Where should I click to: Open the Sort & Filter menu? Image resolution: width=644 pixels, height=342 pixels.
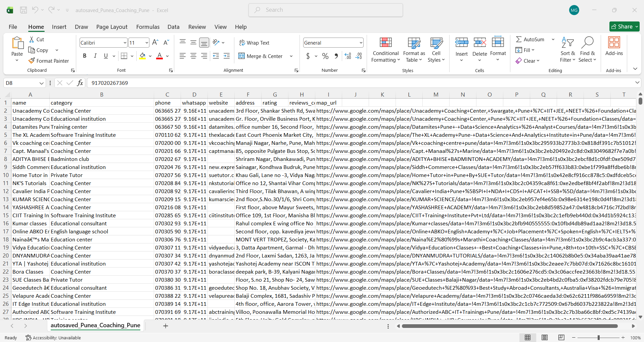567,50
